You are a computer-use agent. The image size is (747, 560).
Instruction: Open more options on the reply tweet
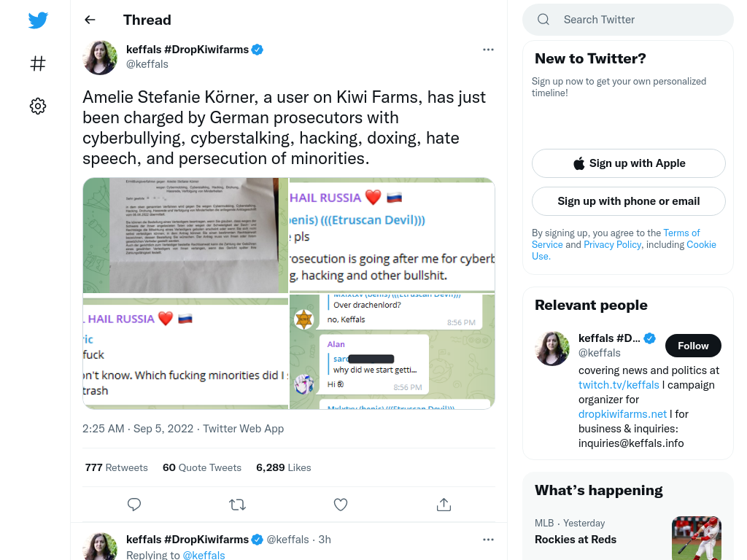pyautogui.click(x=488, y=540)
